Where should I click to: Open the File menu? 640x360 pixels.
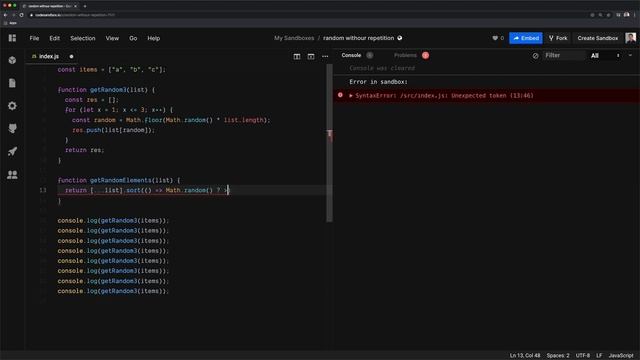click(34, 38)
